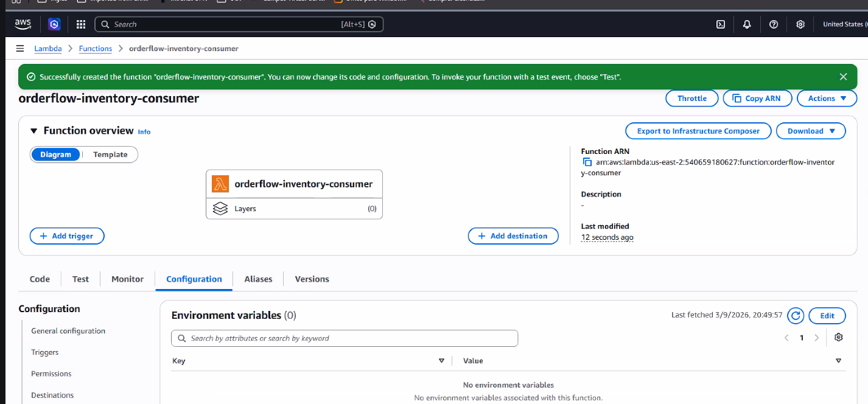Screen dimensions: 868x404
Task: Go to previous page of environment variables
Action: (x=786, y=338)
